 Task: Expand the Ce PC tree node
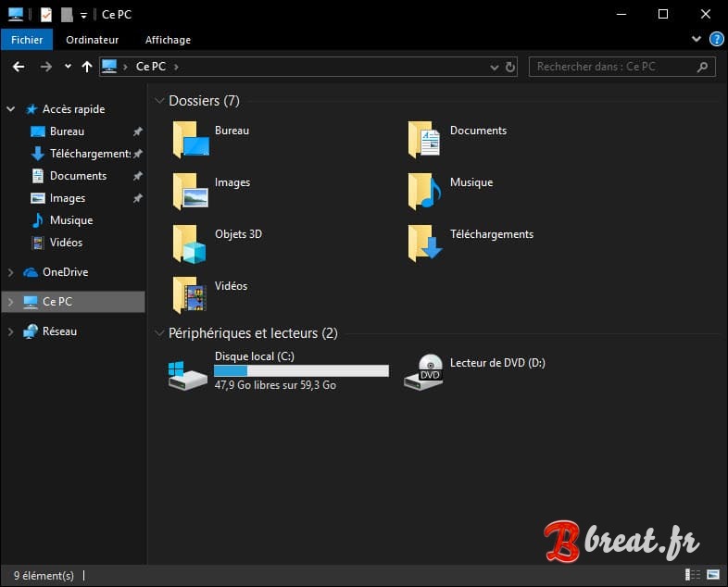pos(11,302)
